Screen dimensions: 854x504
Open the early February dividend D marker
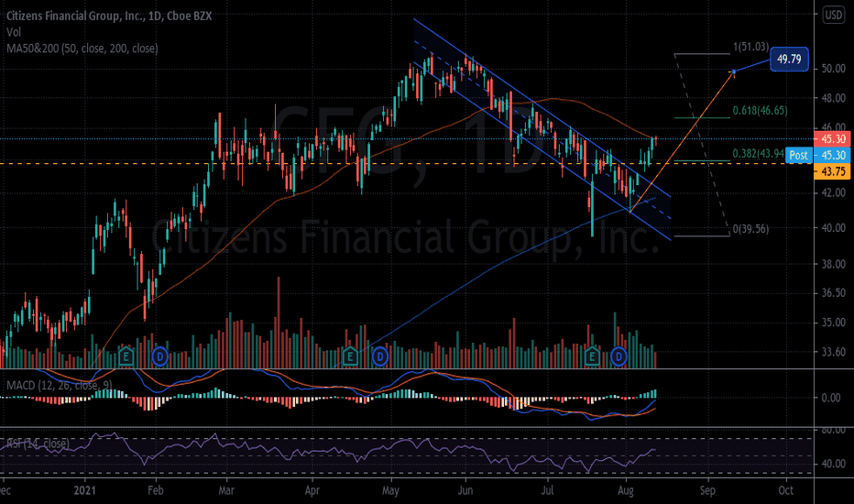click(159, 356)
